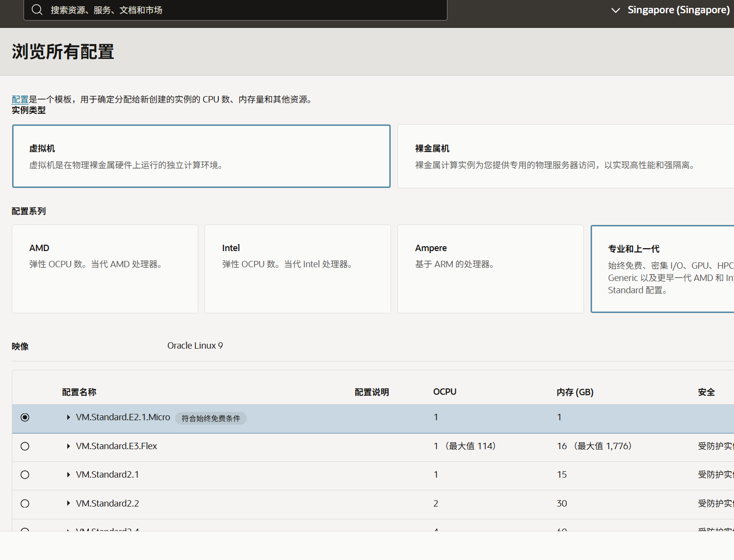The width and height of the screenshot is (734, 560).
Task: Click the VM.Standard.E3.Flex shape name
Action: pos(116,446)
